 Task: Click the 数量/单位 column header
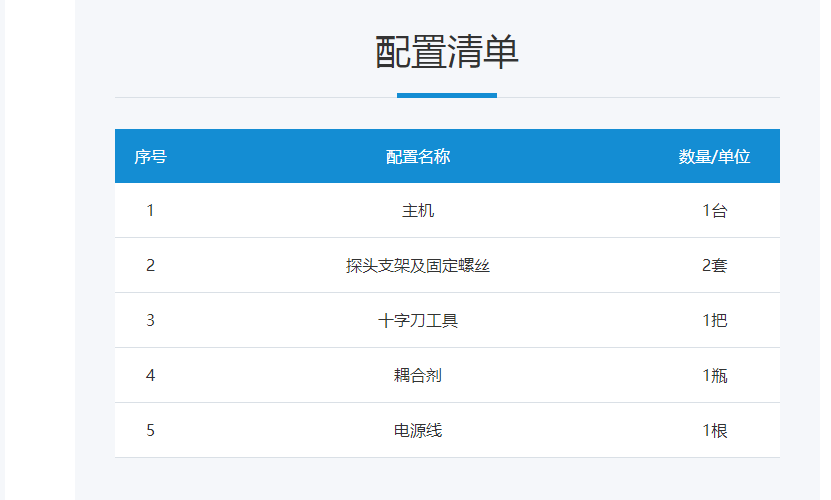(714, 156)
